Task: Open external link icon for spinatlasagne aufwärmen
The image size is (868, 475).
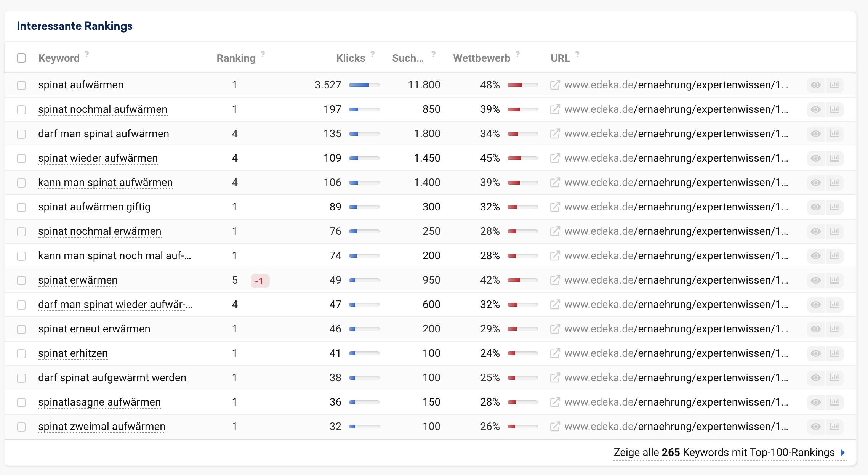Action: click(555, 402)
